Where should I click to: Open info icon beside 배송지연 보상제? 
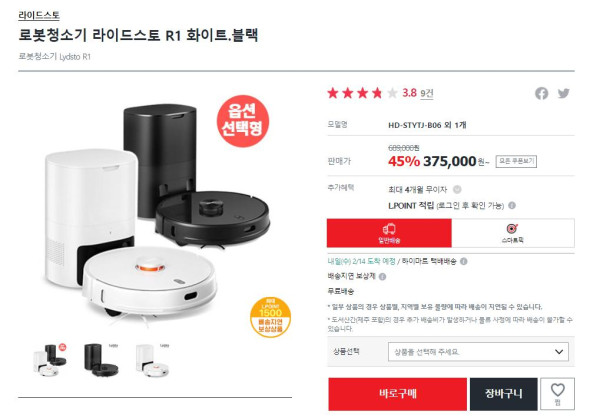[382, 277]
